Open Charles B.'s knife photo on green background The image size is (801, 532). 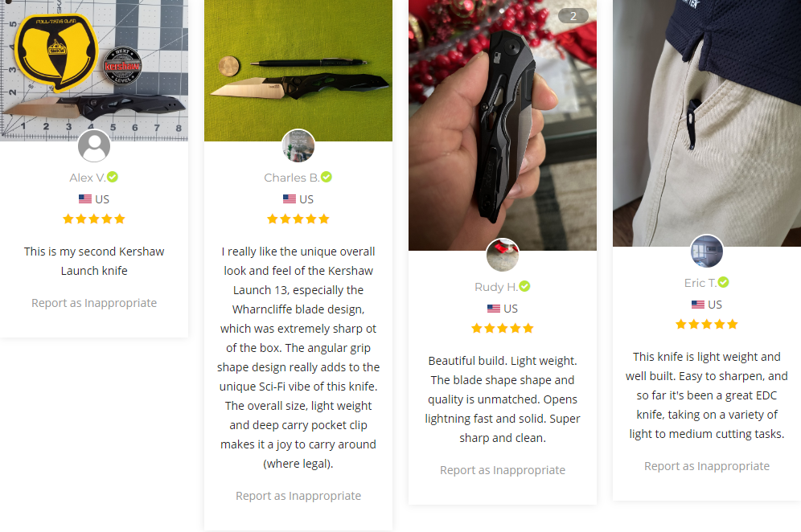click(298, 64)
